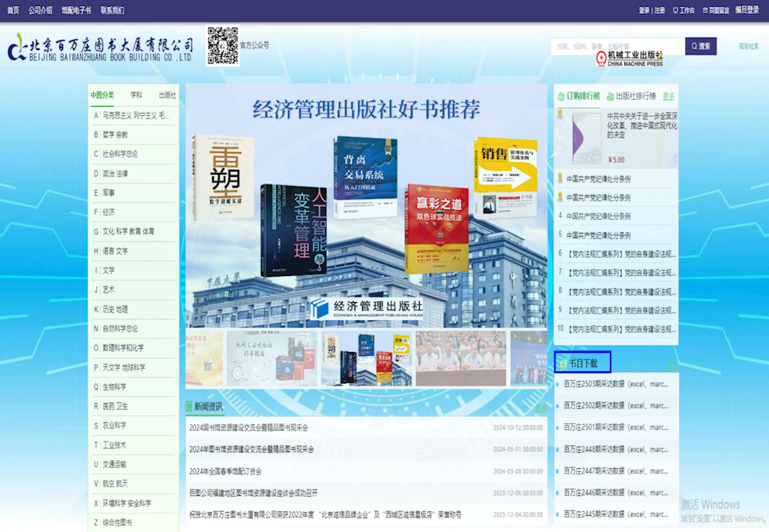769x532 pixels.
Task: Open 百图公司福建地区图书馆资源建设座谈会 news item
Action: point(254,493)
